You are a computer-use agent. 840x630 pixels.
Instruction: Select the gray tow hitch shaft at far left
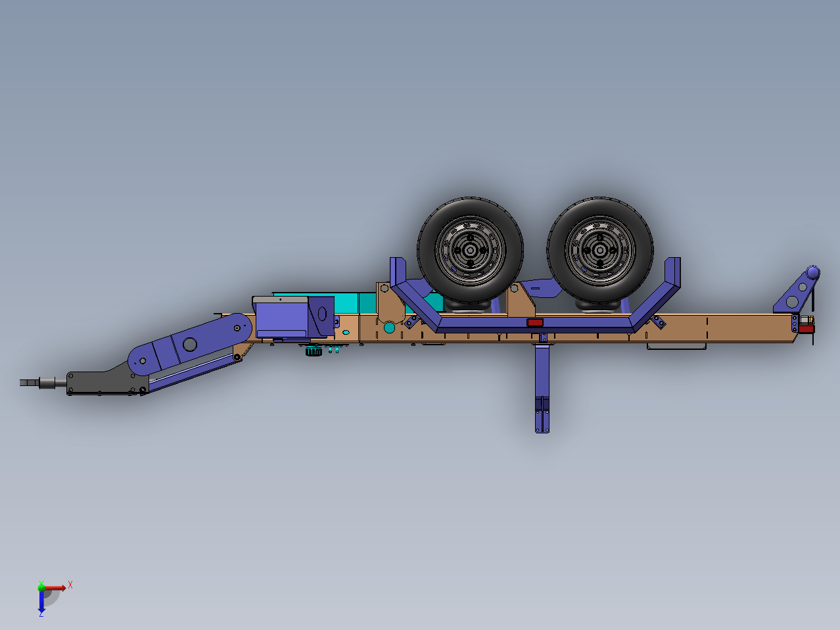(x=43, y=383)
